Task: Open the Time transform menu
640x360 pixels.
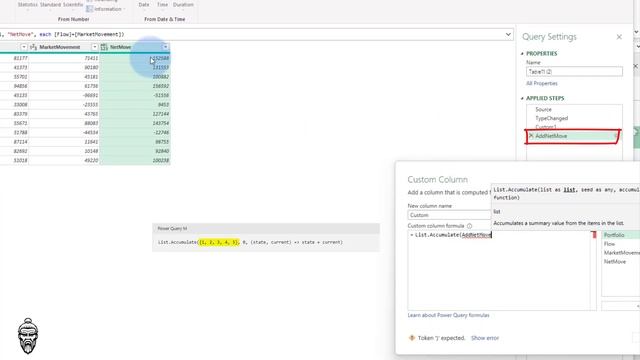Action: point(162,4)
